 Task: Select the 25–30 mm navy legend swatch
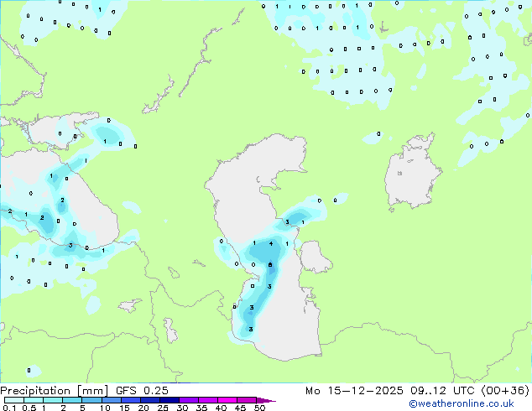[x=170, y=400]
